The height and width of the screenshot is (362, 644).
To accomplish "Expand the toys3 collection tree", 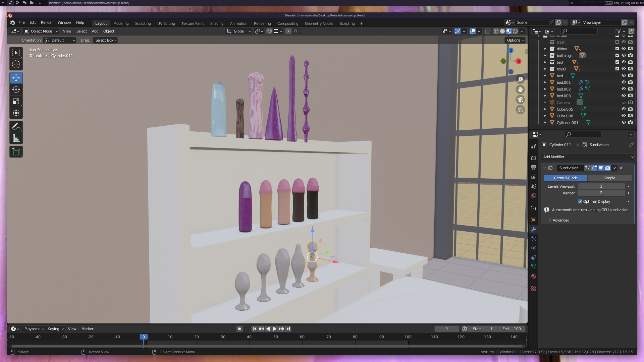I will [545, 69].
